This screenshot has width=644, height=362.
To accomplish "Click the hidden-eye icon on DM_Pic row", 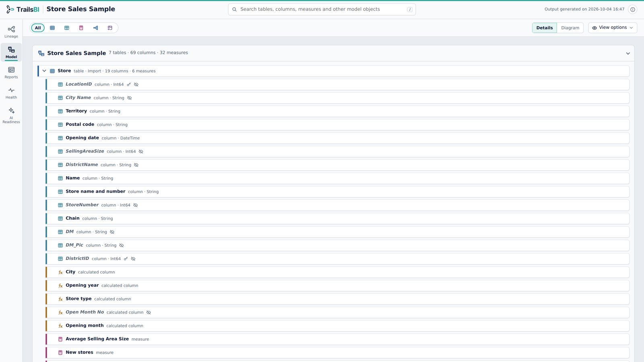I will (122, 245).
